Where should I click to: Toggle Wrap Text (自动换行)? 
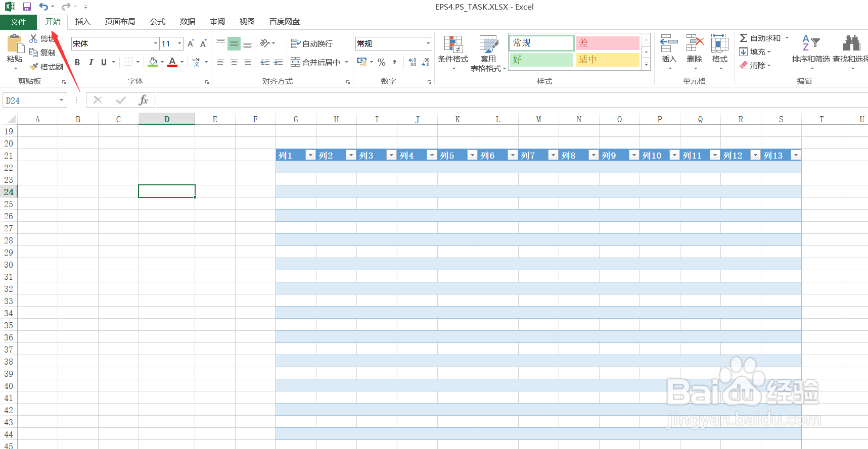[x=312, y=43]
